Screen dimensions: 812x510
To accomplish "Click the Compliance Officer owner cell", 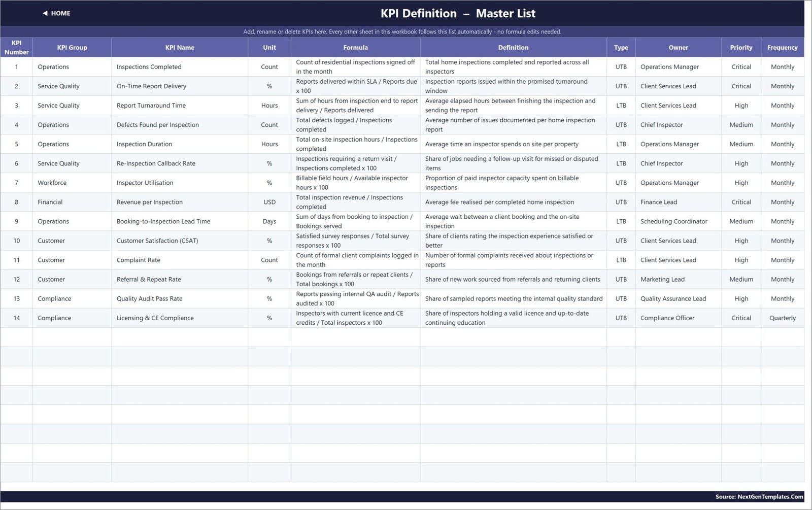I will point(679,318).
